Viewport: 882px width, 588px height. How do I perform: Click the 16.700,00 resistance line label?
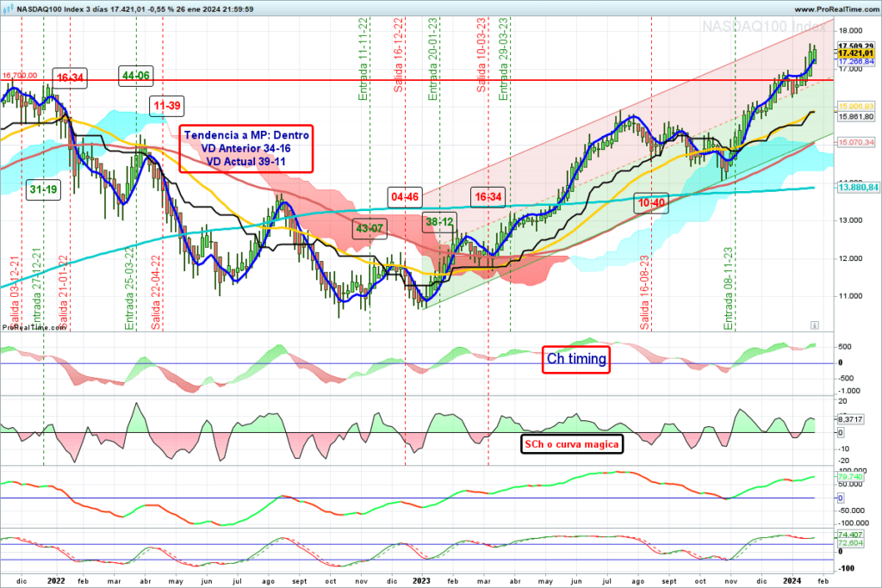(20, 75)
